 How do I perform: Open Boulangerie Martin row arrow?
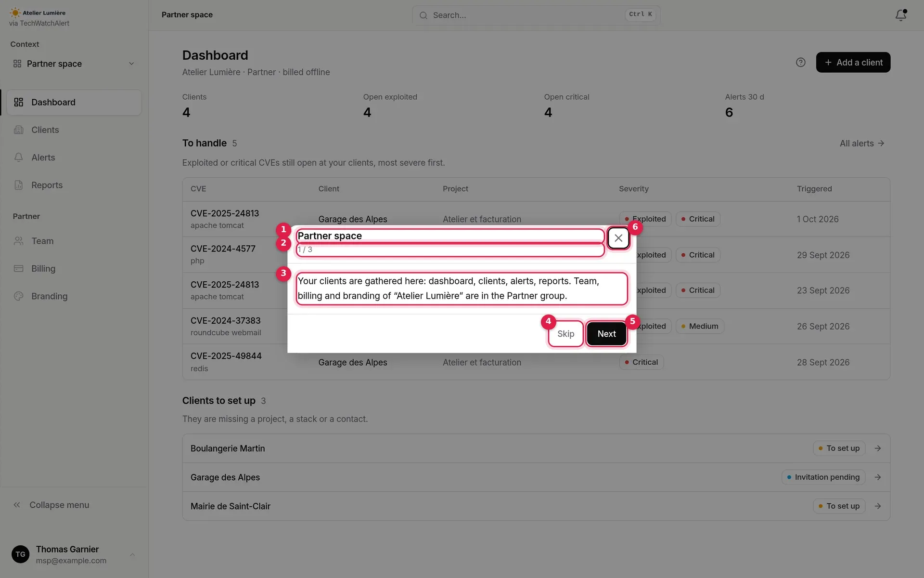[878, 448]
